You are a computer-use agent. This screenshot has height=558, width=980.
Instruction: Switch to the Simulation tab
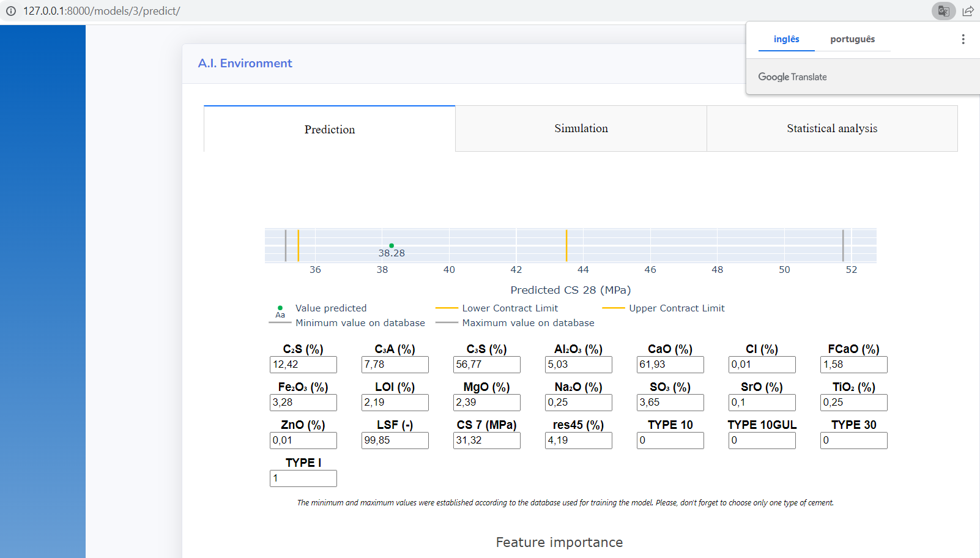581,128
